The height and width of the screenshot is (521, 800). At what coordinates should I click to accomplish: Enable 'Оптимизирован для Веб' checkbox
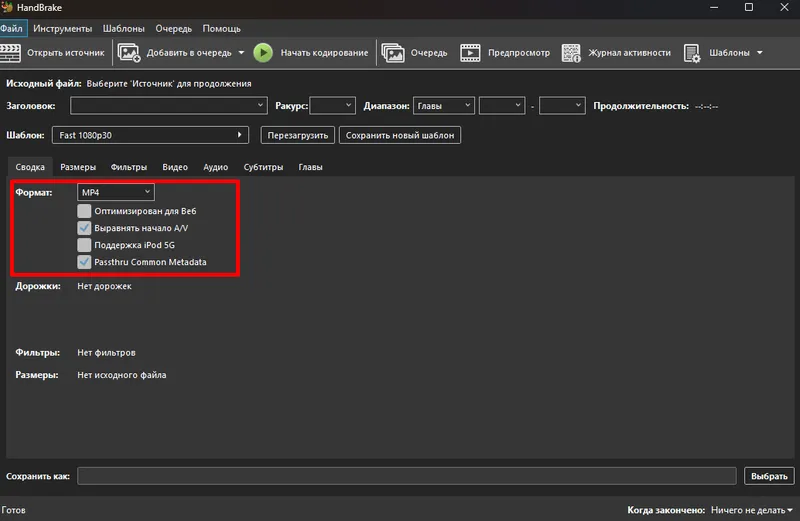coord(84,211)
